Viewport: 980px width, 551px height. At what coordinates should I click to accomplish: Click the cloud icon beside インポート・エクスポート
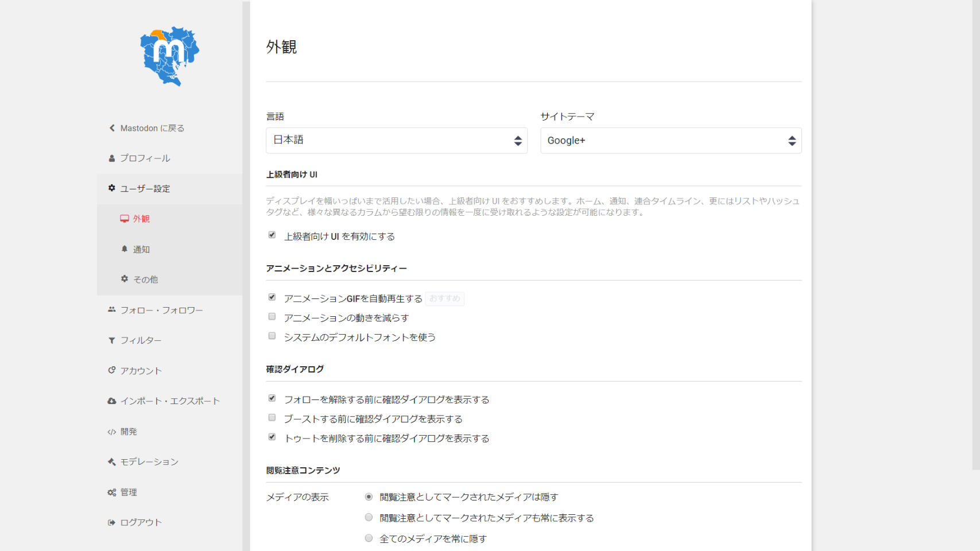point(112,401)
